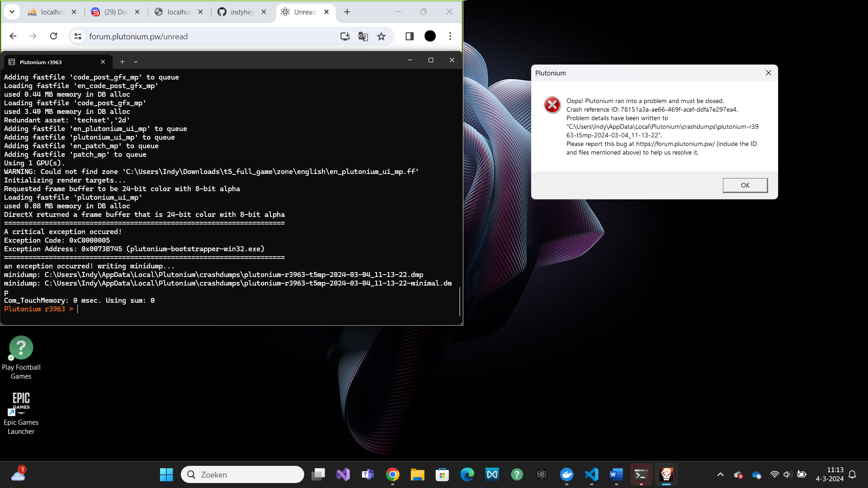The height and width of the screenshot is (488, 868).
Task: Click the tray cloud icon with red X
Action: [x=739, y=475]
